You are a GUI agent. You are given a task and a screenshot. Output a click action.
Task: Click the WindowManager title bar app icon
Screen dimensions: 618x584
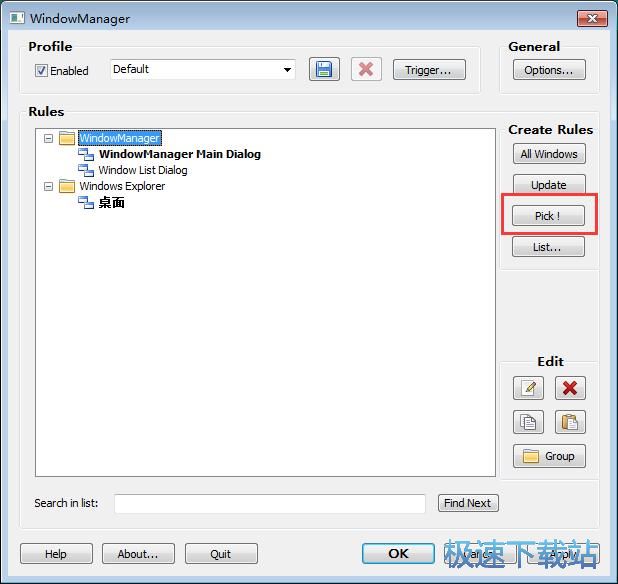click(17, 18)
